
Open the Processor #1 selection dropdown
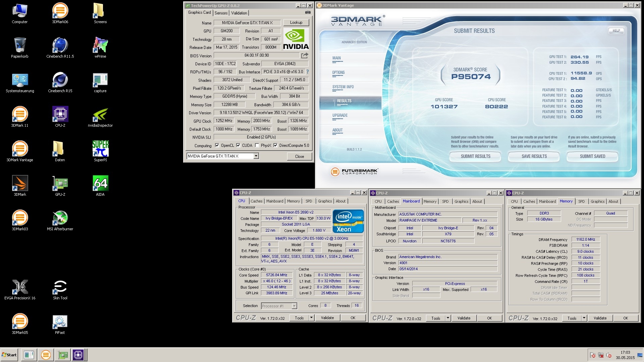coord(294,306)
